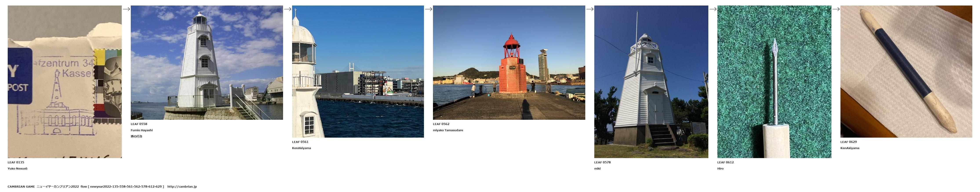Click the LEAF 0135 label
Viewport: 980px width, 192px height.
(16, 162)
